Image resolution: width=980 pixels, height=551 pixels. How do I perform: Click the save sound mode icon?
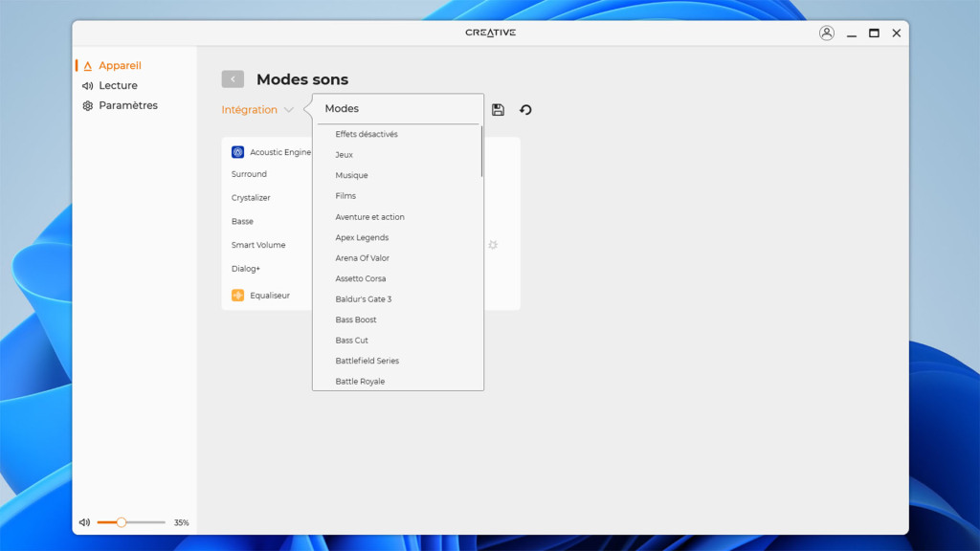pos(498,110)
